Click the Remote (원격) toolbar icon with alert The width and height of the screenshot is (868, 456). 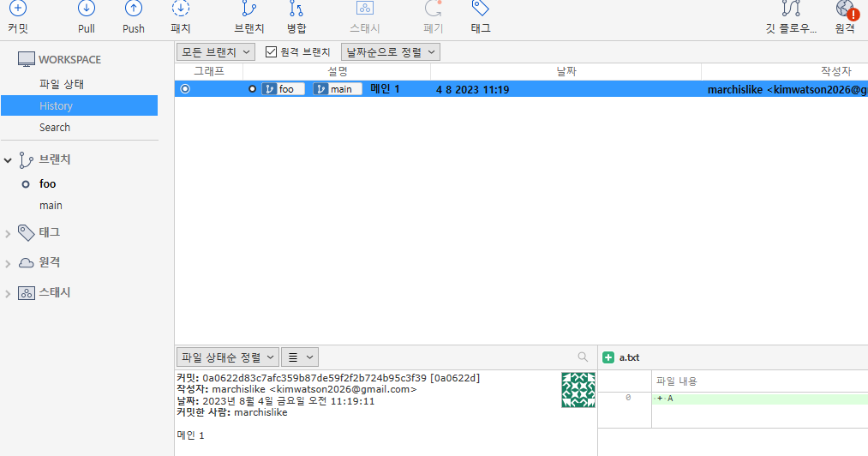(x=847, y=9)
